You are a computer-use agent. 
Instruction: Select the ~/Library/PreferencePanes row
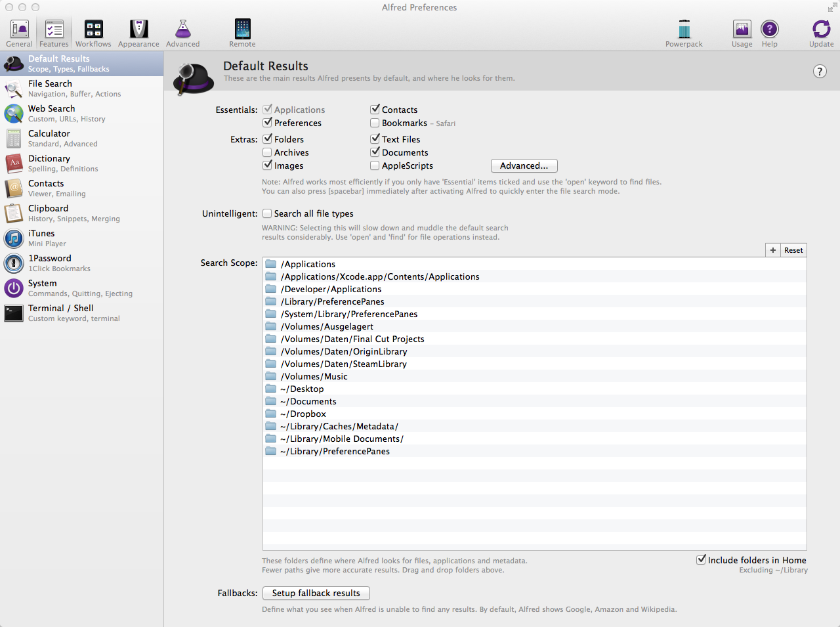point(534,451)
